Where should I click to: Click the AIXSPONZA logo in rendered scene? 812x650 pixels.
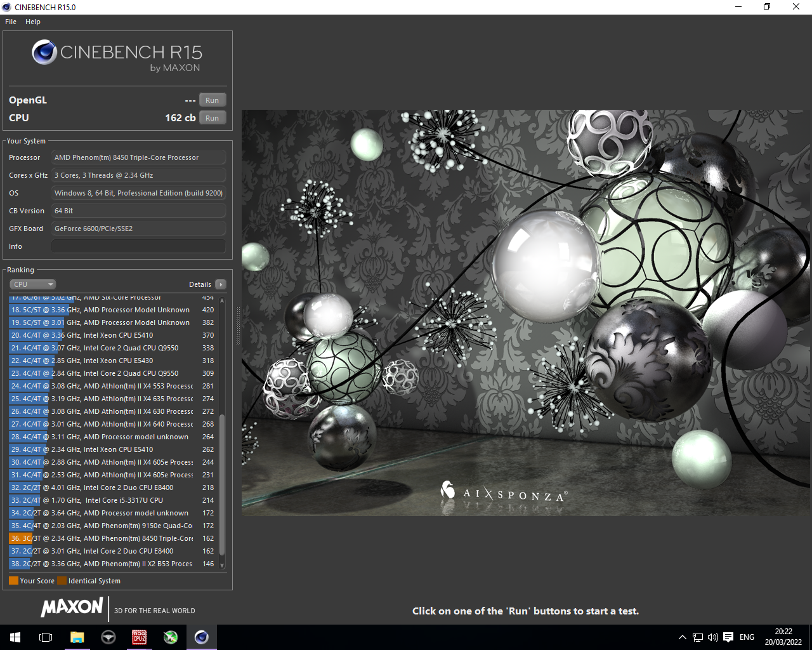pyautogui.click(x=504, y=491)
